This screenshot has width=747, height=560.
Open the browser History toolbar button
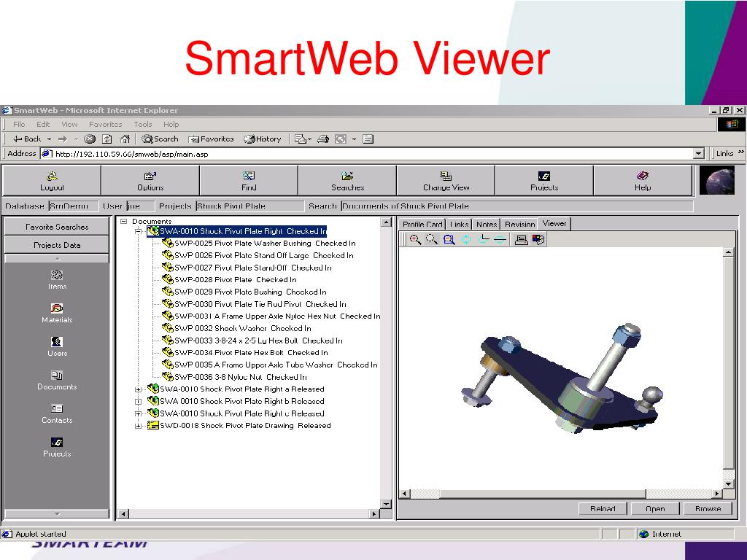[x=263, y=139]
